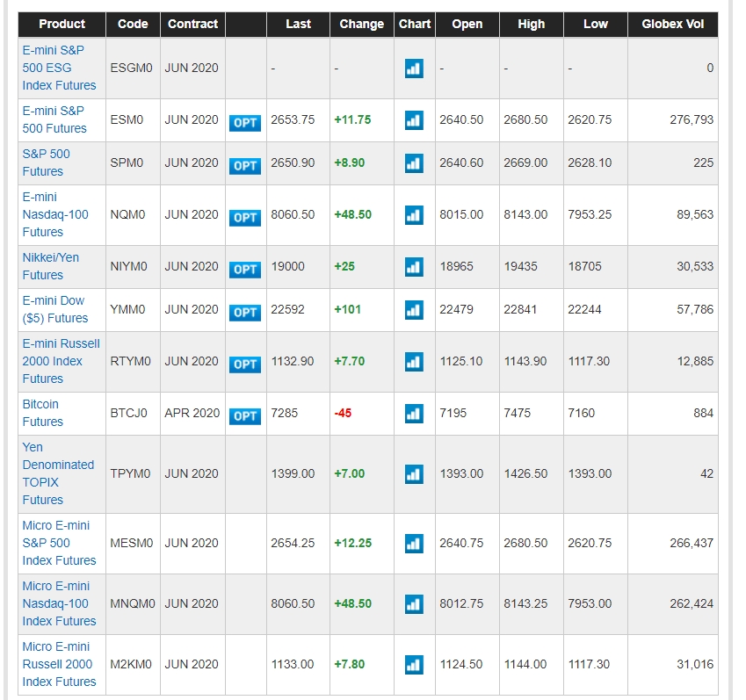746x700 pixels.
Task: Open E-mini Nasdaq-100 Futures link
Action: pos(55,214)
